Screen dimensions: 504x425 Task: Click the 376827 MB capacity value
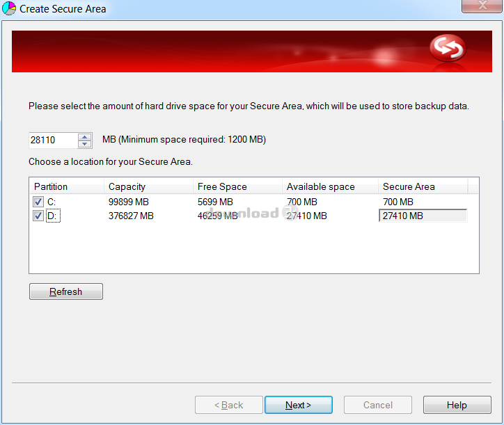point(131,216)
